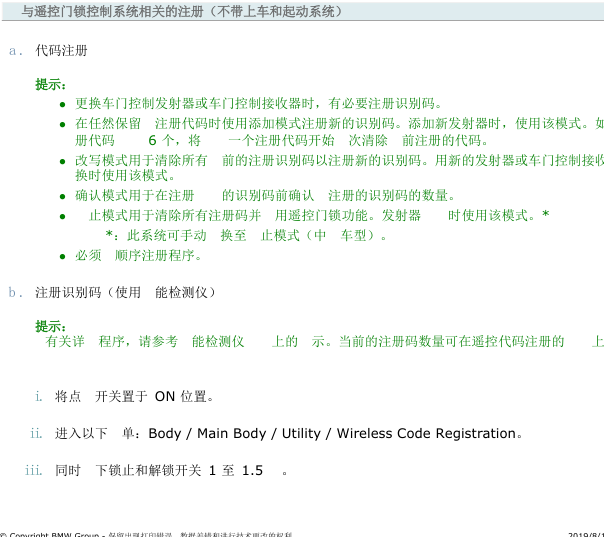Click step iii text '下锁止和解锁开关'
This screenshot has height=537, width=604.
pos(148,470)
